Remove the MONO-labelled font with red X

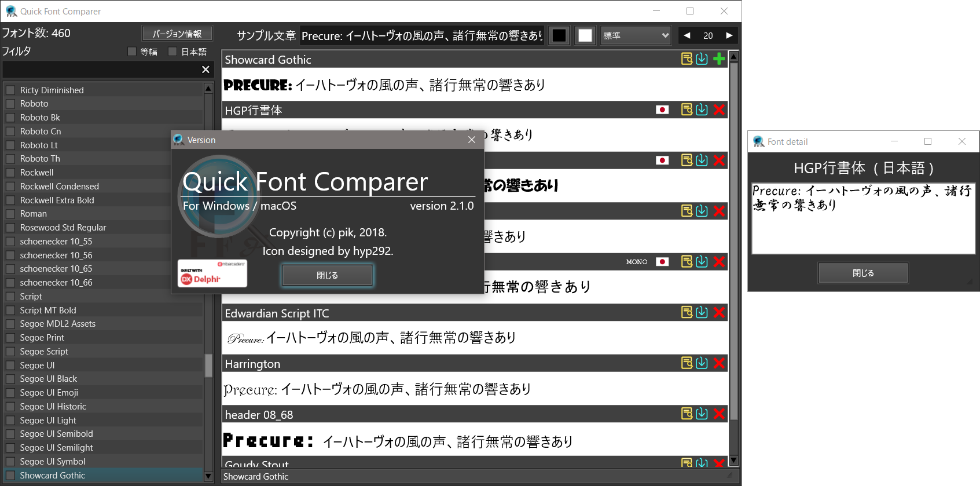(x=719, y=261)
